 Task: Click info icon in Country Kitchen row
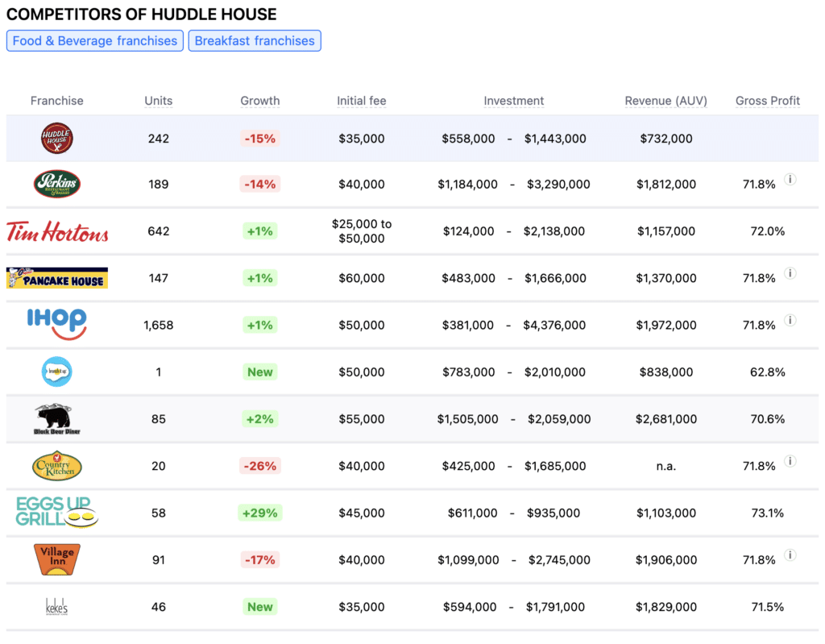pyautogui.click(x=790, y=461)
